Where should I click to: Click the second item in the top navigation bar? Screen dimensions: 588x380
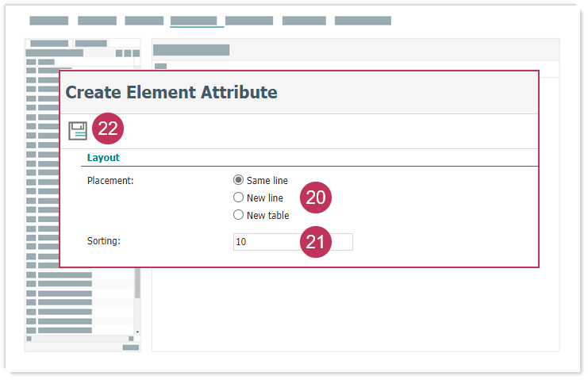tap(97, 21)
